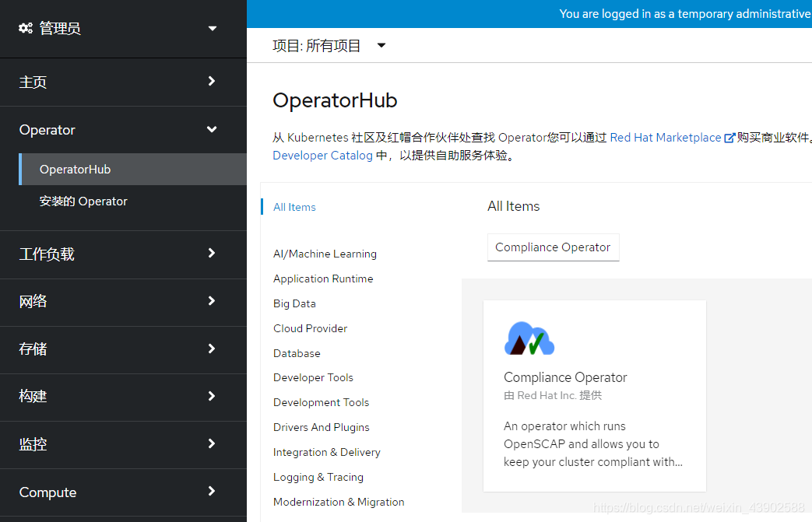Filter by Development Tools category

pos(321,402)
